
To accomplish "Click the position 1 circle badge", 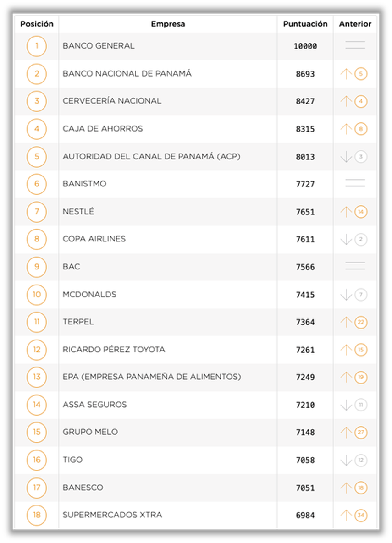I will pos(37,46).
